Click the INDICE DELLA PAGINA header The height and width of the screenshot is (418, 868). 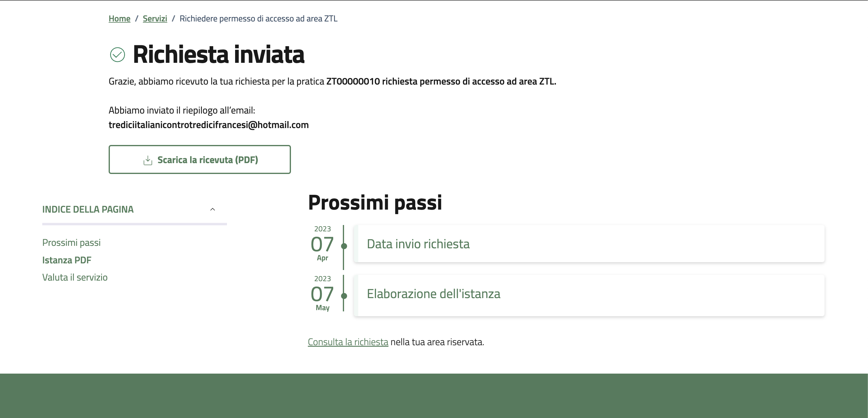coord(88,209)
